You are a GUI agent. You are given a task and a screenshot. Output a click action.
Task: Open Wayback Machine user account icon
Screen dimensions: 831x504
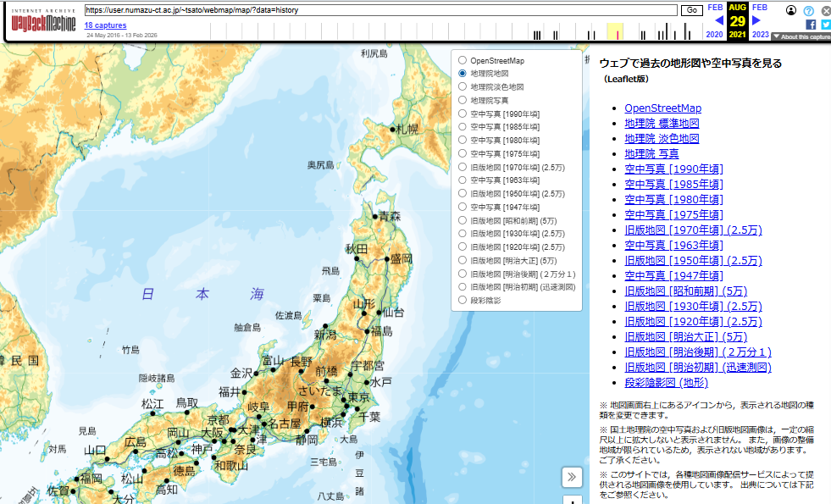tap(791, 10)
